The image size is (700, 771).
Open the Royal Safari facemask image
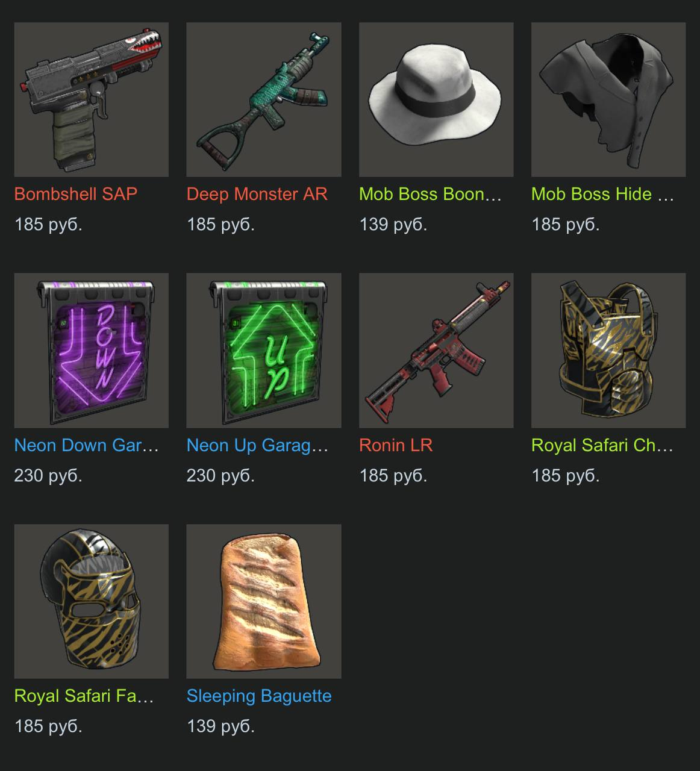(92, 601)
